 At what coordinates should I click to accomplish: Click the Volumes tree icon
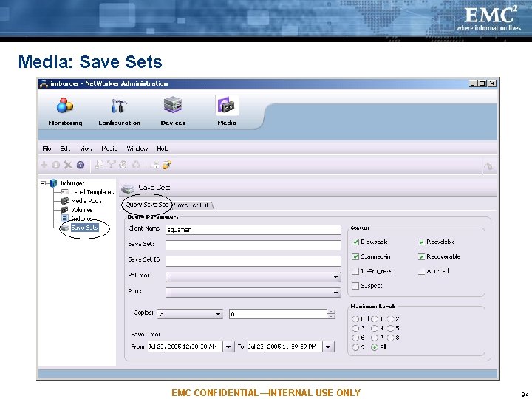pos(64,210)
